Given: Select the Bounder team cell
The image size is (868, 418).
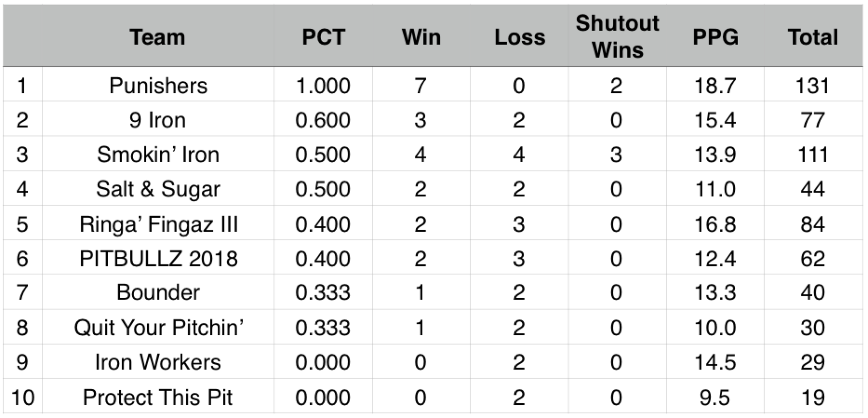Looking at the screenshot, I should click(158, 293).
